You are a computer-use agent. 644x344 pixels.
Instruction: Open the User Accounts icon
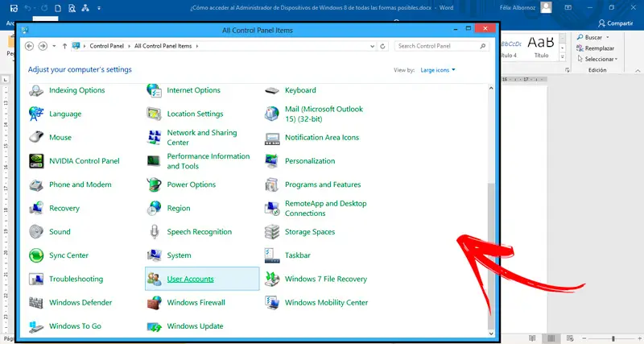(x=154, y=279)
